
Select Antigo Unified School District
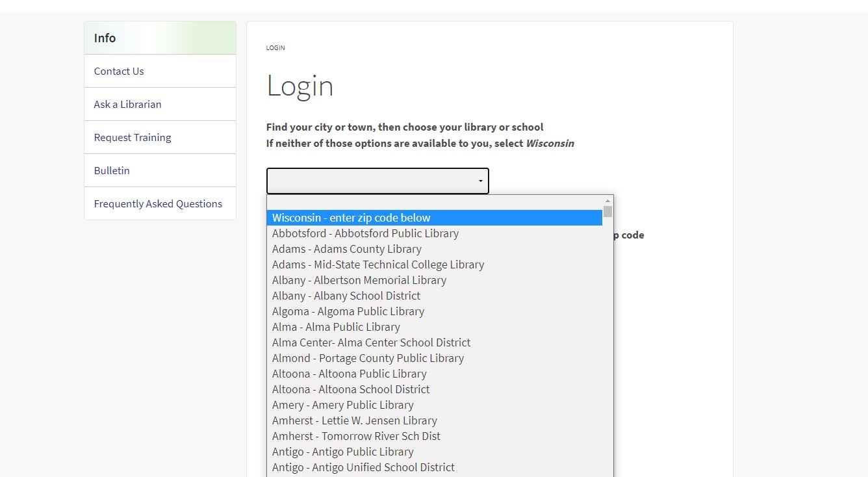click(x=363, y=467)
